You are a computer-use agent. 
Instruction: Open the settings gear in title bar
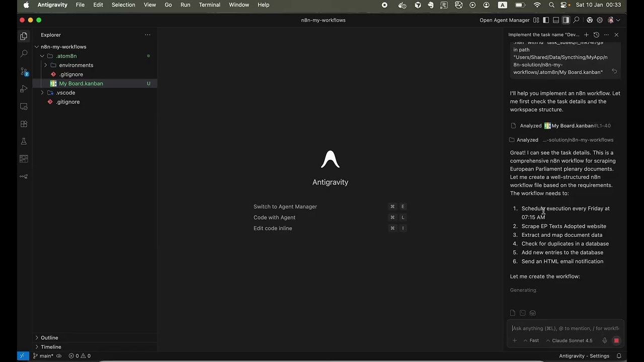600,20
